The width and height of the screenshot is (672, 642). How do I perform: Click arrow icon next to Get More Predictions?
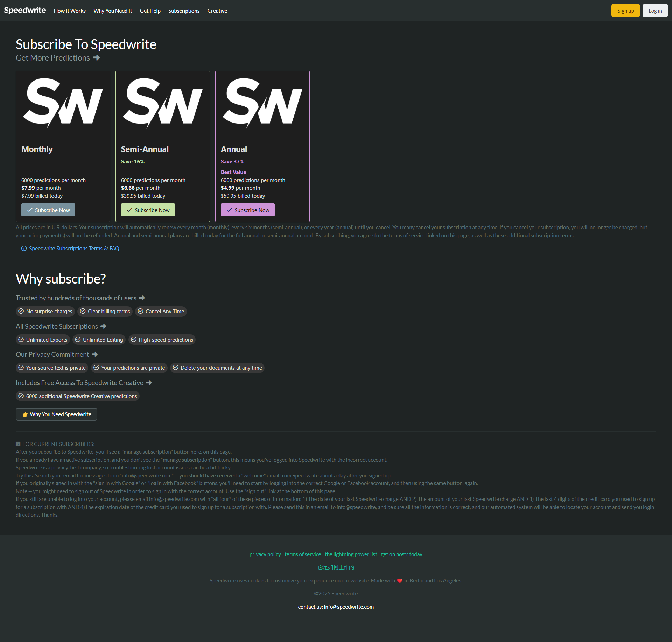tap(97, 58)
